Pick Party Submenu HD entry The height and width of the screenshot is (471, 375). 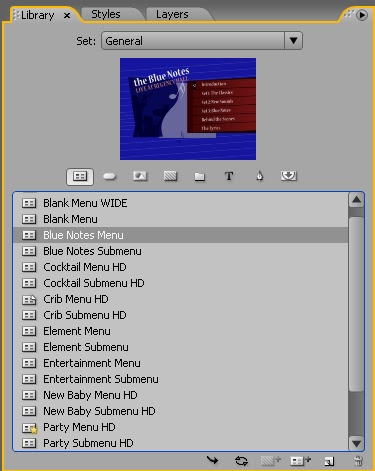pos(181,443)
